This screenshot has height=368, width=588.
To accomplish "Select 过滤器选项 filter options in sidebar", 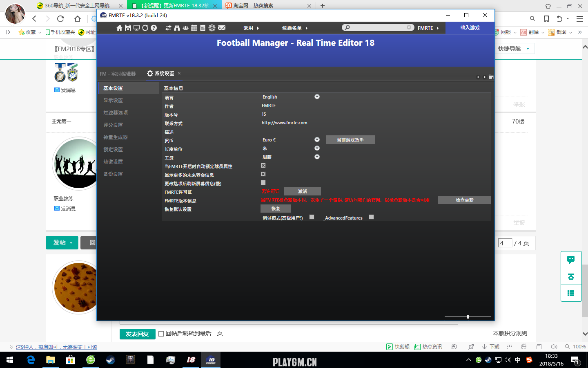I will 128,112.
